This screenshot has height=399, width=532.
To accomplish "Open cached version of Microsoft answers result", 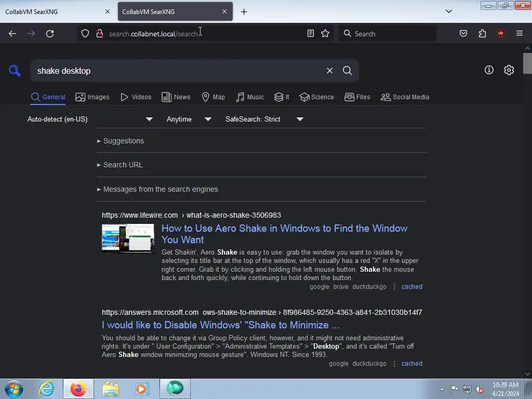I will pyautogui.click(x=412, y=364).
